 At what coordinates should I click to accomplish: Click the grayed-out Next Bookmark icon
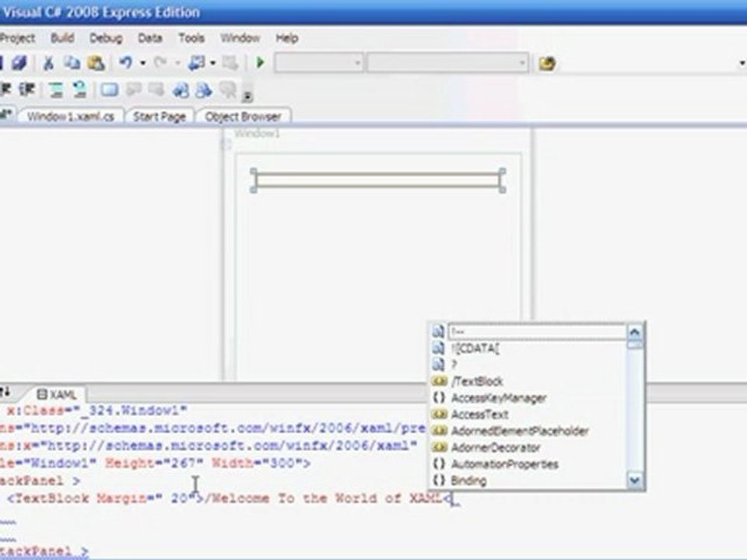pos(156,89)
